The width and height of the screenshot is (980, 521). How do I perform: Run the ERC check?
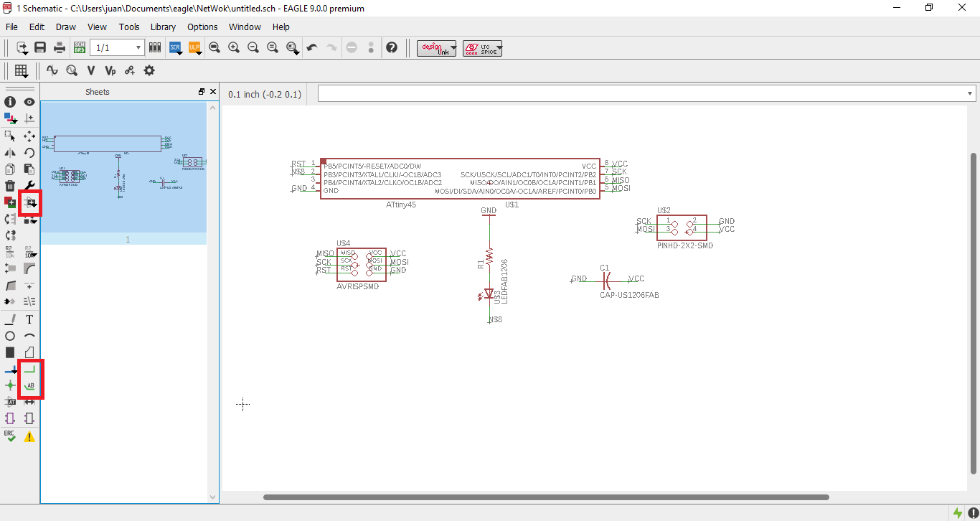(x=10, y=436)
